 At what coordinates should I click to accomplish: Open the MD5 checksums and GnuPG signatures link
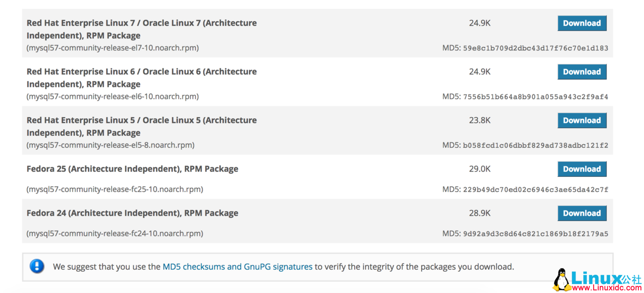point(237,267)
